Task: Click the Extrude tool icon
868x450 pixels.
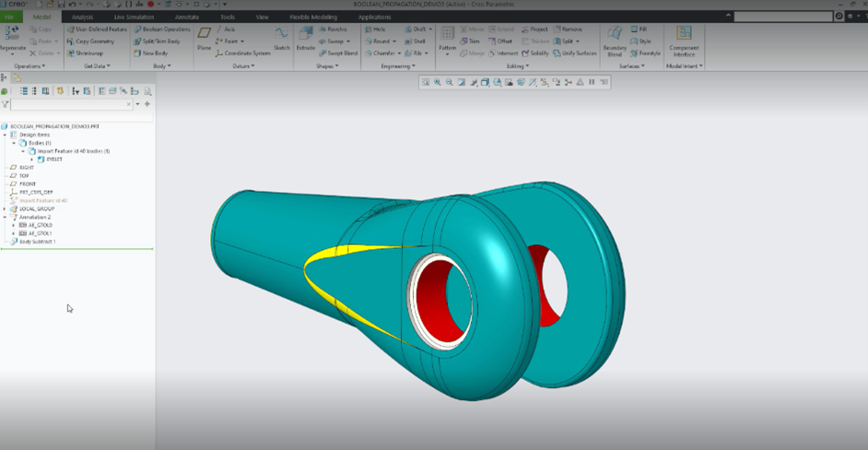Action: coord(305,36)
